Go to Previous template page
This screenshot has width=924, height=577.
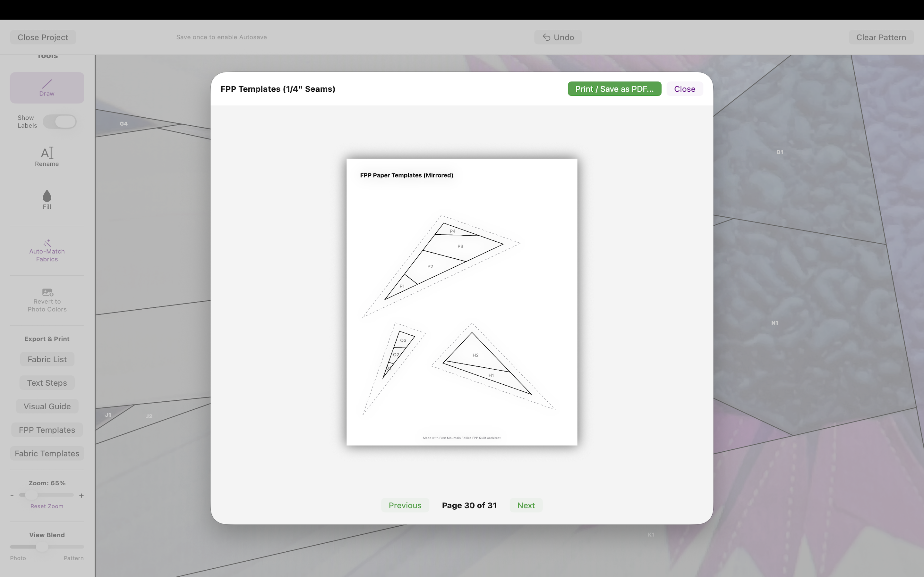(405, 505)
